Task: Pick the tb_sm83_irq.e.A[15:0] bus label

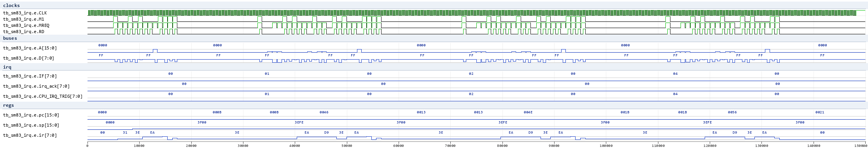Action: point(30,48)
